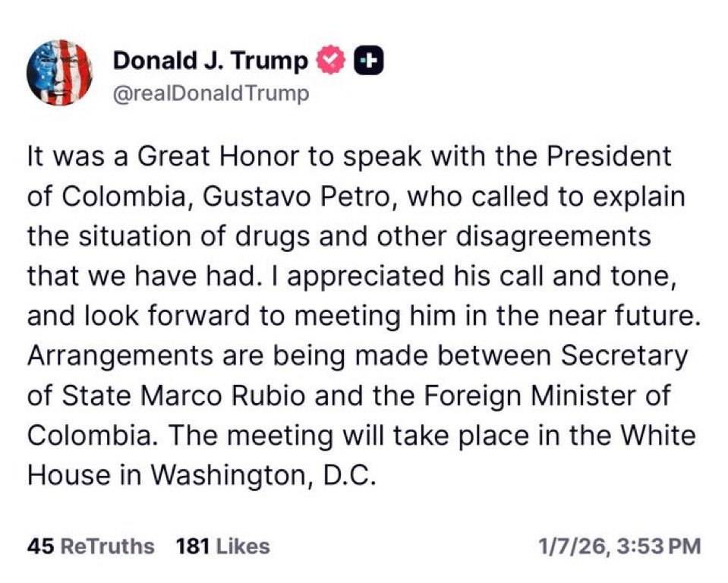Open the @realDonaldTrump handle
The width and height of the screenshot is (728, 583).
211,93
